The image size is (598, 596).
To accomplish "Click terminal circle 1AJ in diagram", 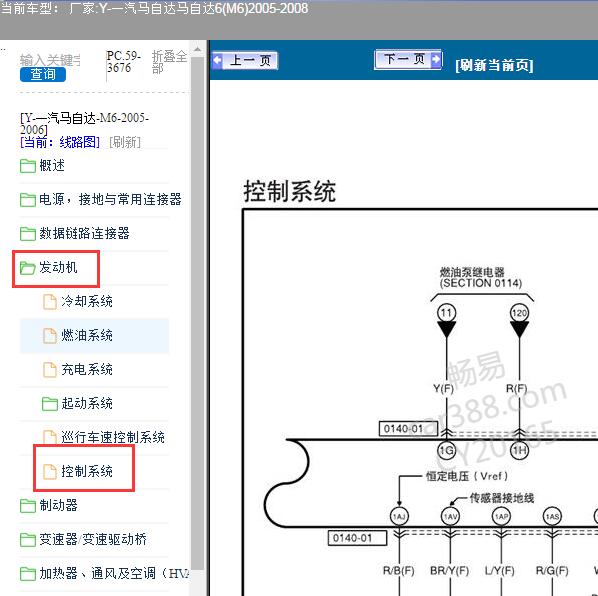I will (x=399, y=516).
